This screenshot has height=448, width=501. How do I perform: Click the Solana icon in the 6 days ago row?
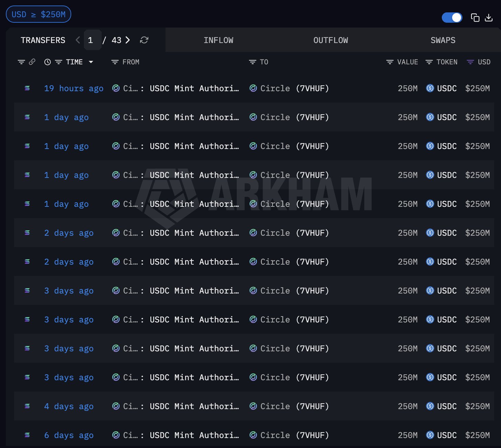(27, 435)
